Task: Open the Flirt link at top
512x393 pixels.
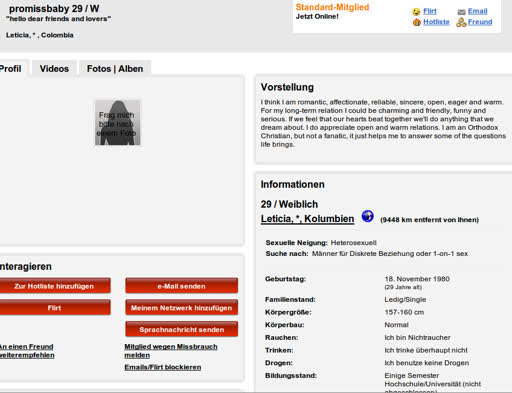Action: [430, 11]
